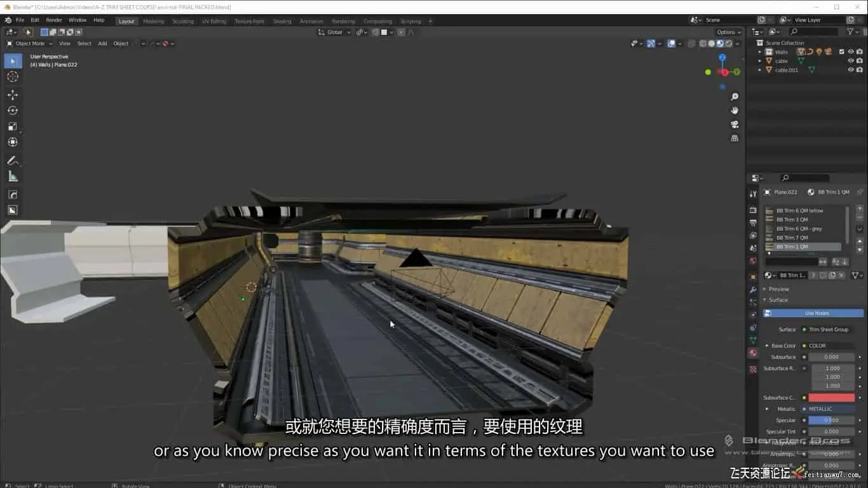Open the Edit menu
868x488 pixels.
tap(35, 20)
